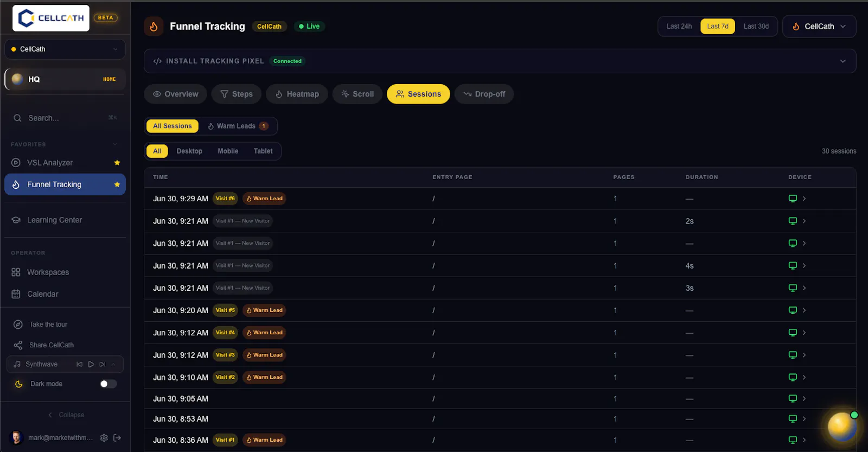868x452 pixels.
Task: Click the search magnifier icon
Action: 17,118
